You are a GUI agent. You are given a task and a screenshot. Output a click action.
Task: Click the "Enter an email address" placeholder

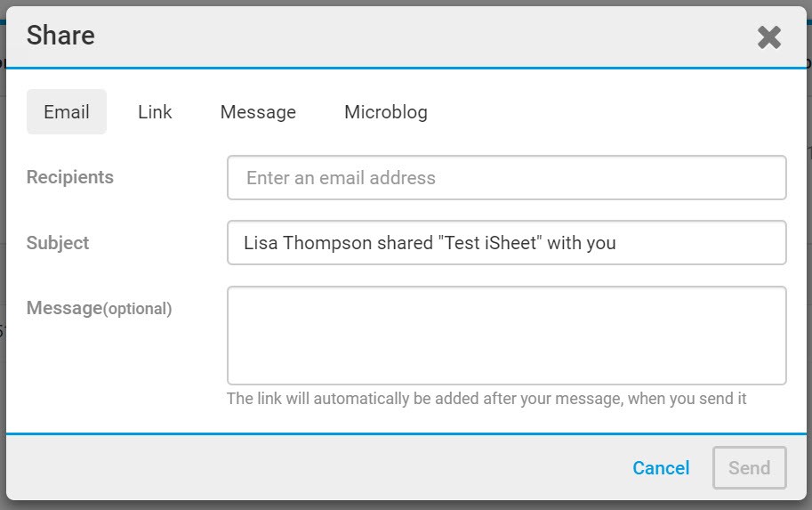pyautogui.click(x=341, y=178)
